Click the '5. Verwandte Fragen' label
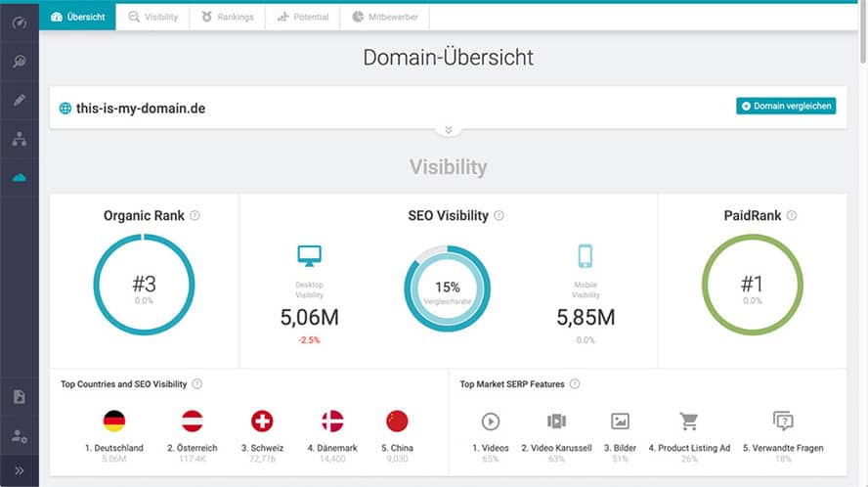This screenshot has height=487, width=868. point(783,448)
